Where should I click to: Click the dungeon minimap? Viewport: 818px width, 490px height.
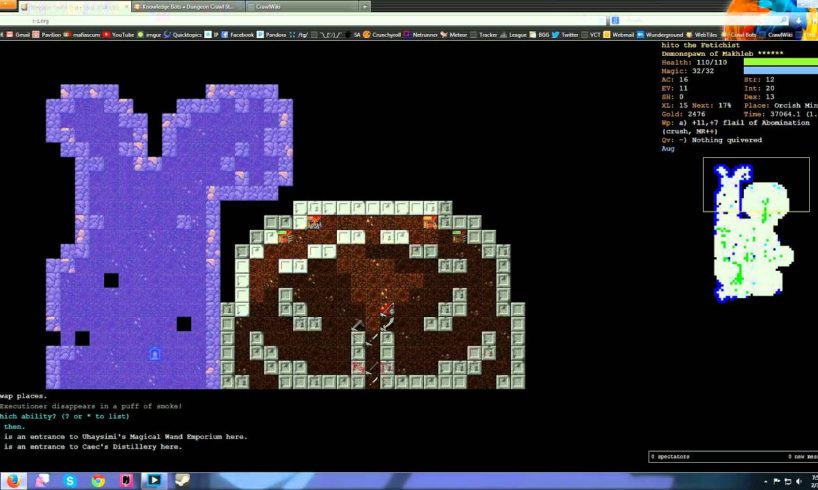point(754,232)
